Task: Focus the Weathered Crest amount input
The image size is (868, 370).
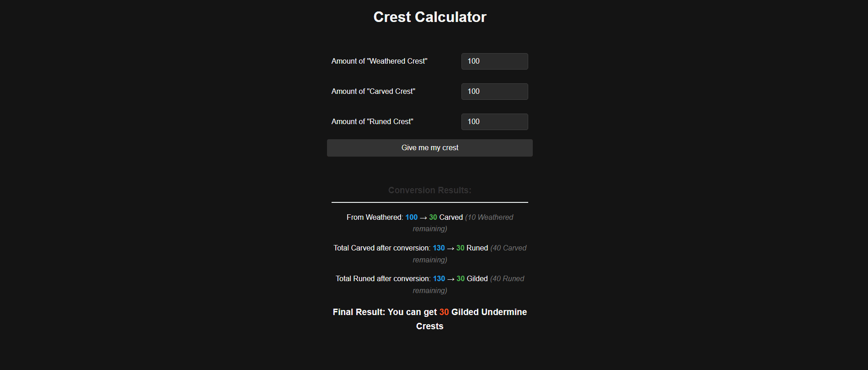Action: [494, 61]
